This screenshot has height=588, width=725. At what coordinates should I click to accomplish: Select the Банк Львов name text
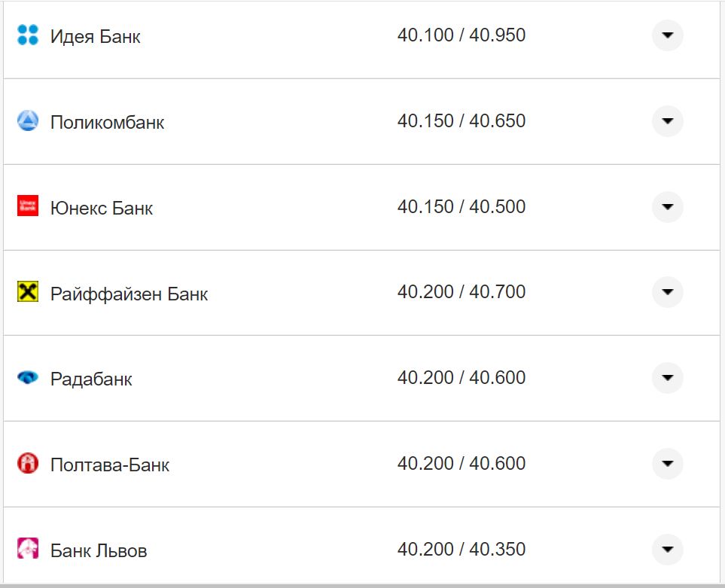pyautogui.click(x=99, y=550)
